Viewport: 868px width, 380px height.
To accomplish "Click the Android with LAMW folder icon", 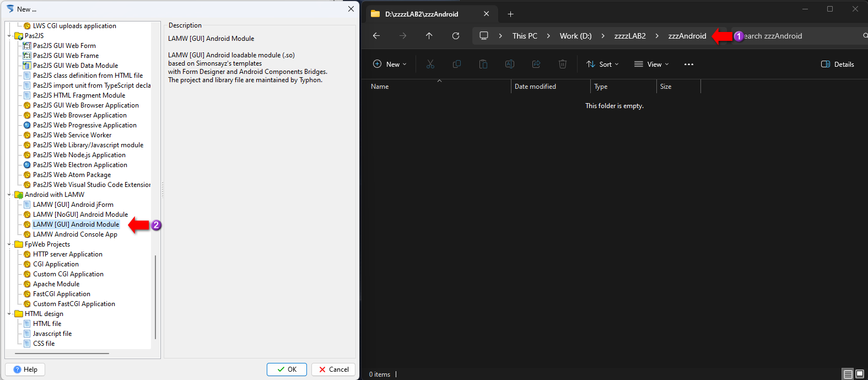I will click(19, 195).
